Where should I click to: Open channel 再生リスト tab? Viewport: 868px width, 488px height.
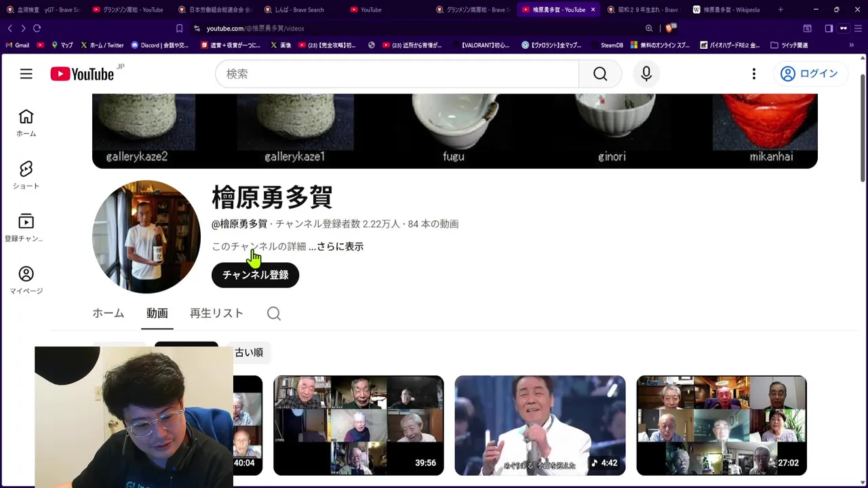[x=216, y=313]
